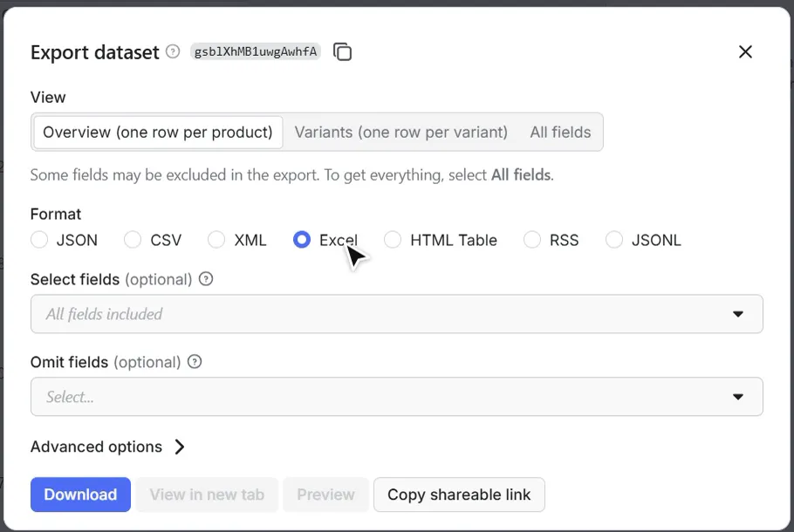Open the Select fields dropdown arrow
Image resolution: width=794 pixels, height=532 pixels.
(738, 314)
